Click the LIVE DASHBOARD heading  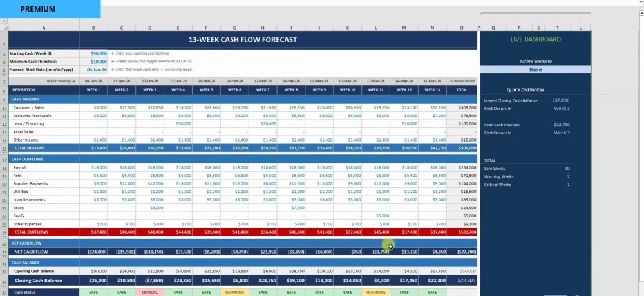click(535, 39)
